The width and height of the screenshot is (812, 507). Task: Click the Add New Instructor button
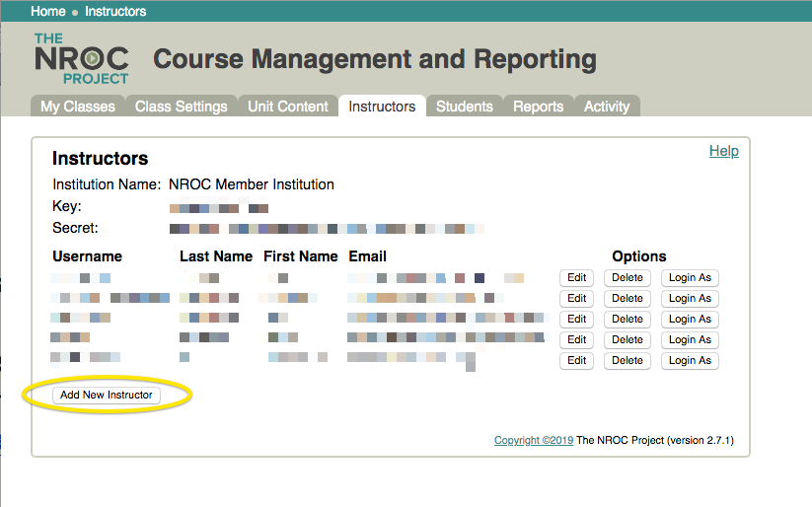coord(107,395)
